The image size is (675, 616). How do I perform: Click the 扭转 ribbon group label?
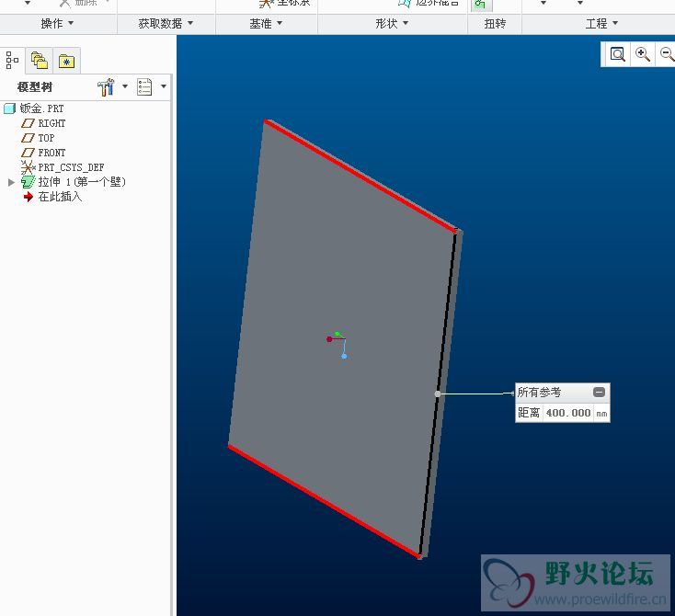pos(495,24)
